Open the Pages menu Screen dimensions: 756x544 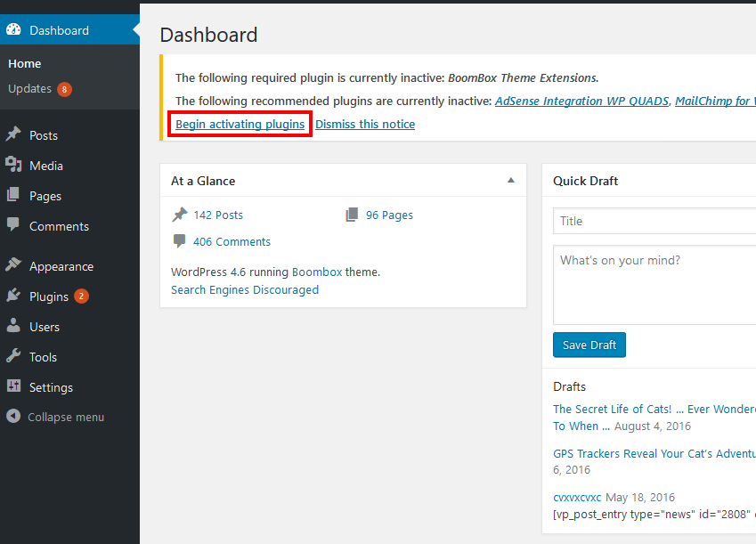pos(45,196)
